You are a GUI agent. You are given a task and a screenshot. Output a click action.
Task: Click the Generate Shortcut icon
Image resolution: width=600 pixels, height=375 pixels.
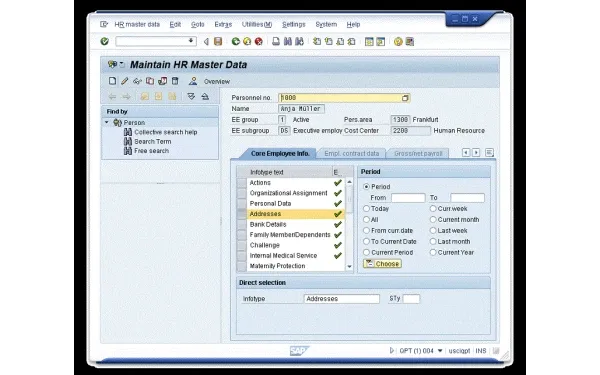point(380,41)
